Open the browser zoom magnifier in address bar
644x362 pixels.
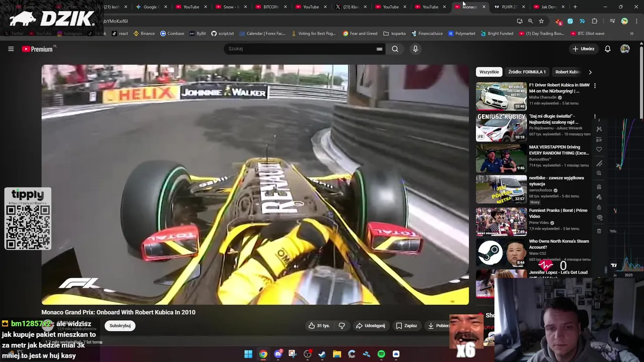pyautogui.click(x=530, y=21)
